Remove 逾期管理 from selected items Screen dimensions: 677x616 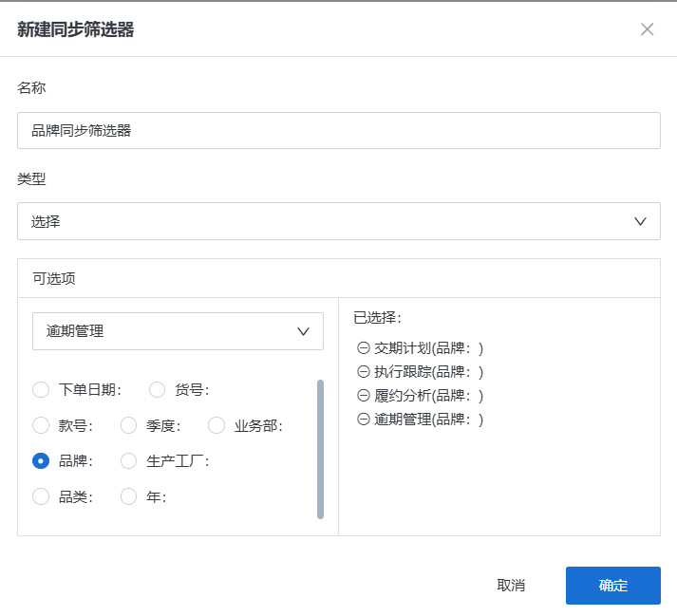pyautogui.click(x=363, y=420)
